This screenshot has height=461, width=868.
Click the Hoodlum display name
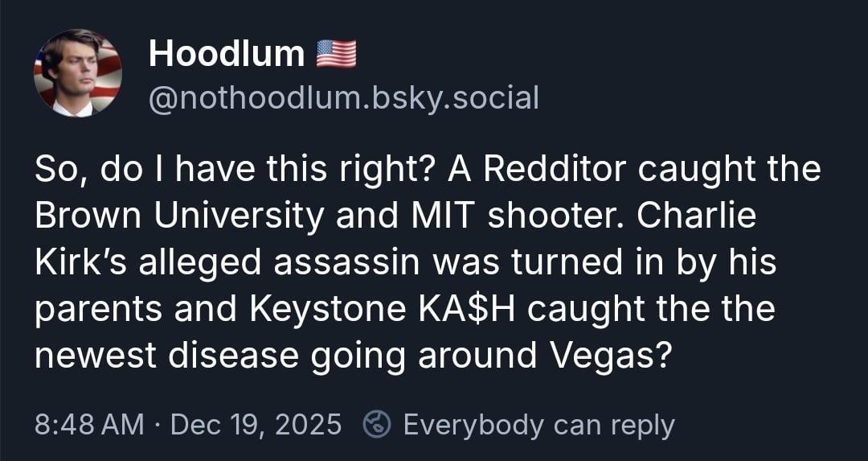point(227,54)
